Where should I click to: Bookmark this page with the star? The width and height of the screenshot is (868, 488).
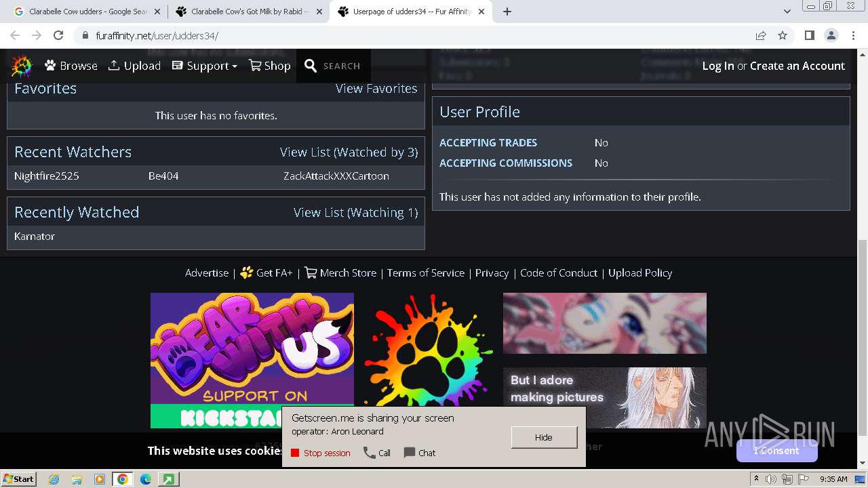(783, 35)
